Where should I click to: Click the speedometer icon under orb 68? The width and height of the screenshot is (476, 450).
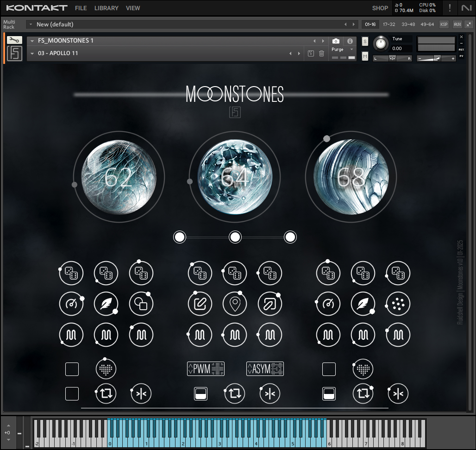[328, 304]
